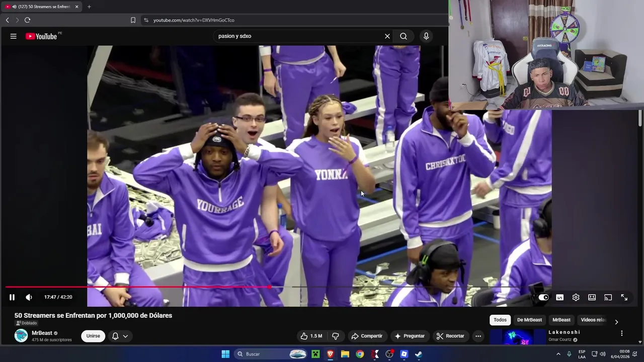
Task: Open the YouTube hamburger guide menu
Action: [x=14, y=36]
